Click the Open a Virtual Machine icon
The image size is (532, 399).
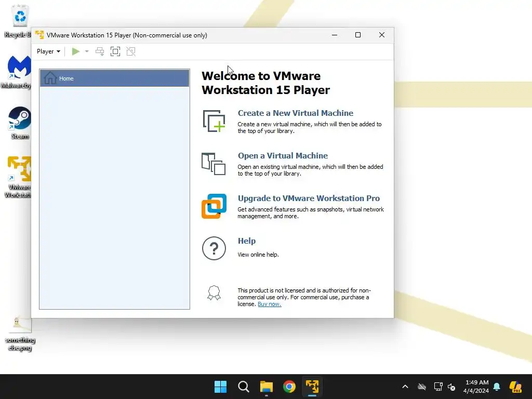pos(214,164)
